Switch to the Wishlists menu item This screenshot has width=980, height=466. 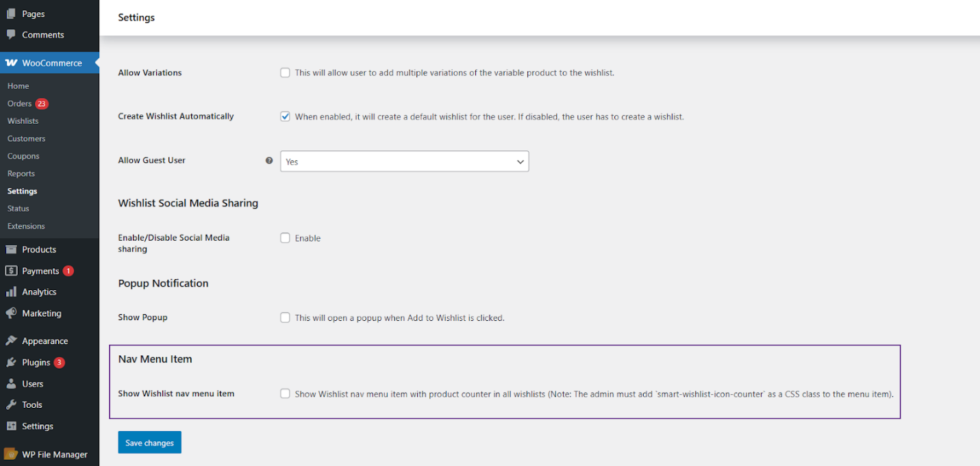[x=23, y=120]
